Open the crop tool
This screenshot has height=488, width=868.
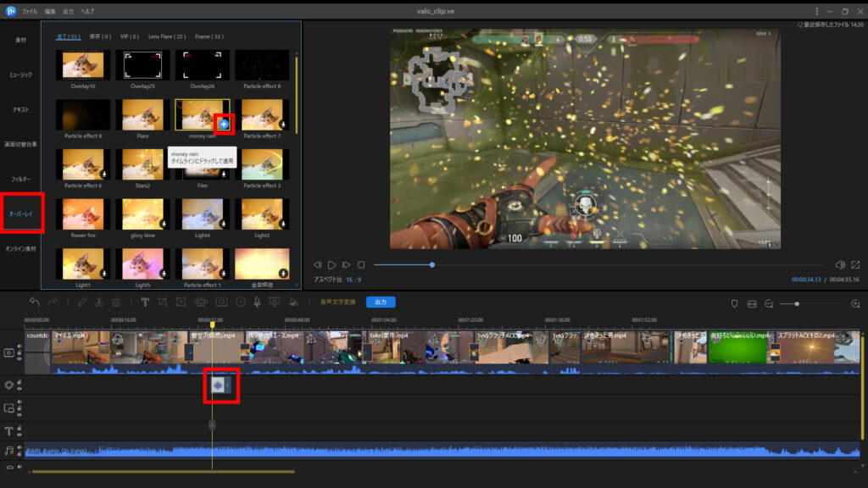point(162,302)
